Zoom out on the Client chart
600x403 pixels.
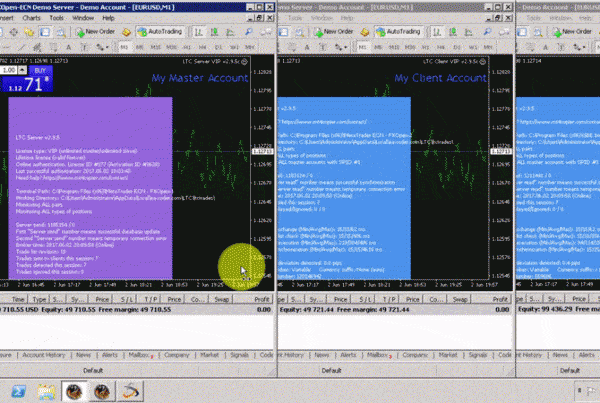click(503, 33)
